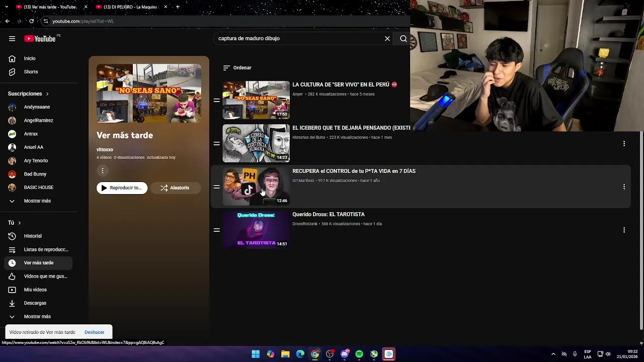Click the Aleatorio shuffle button
644x362 pixels.
175,188
